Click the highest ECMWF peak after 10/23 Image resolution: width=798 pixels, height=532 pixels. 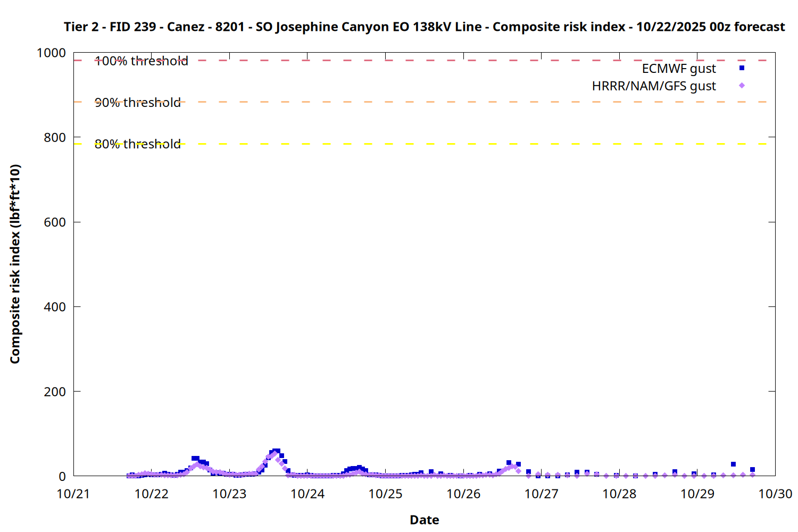[x=276, y=451]
